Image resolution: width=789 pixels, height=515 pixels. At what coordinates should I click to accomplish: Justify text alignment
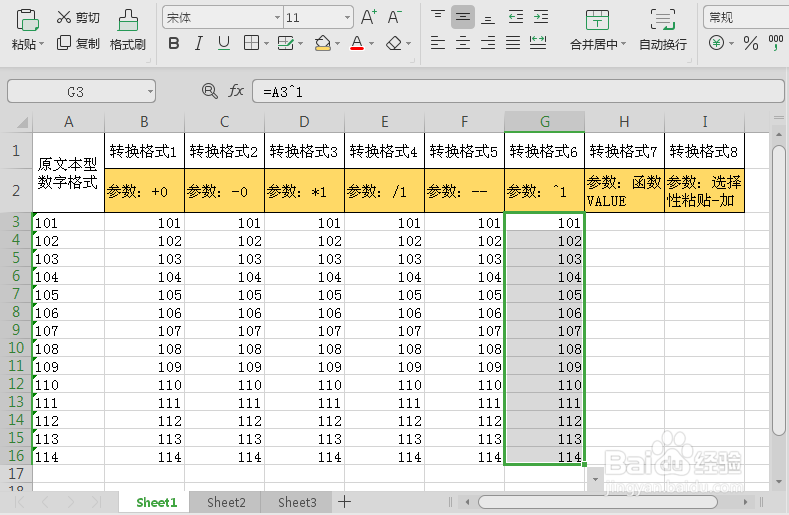[x=513, y=43]
